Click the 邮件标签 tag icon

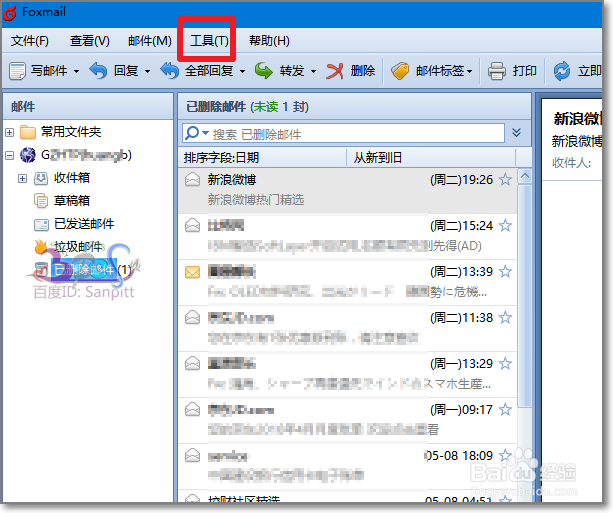pyautogui.click(x=400, y=71)
